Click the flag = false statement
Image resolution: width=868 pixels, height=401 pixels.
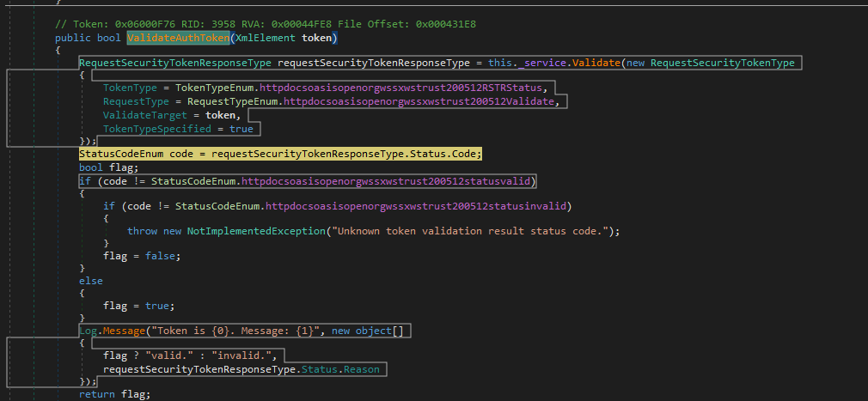point(143,256)
